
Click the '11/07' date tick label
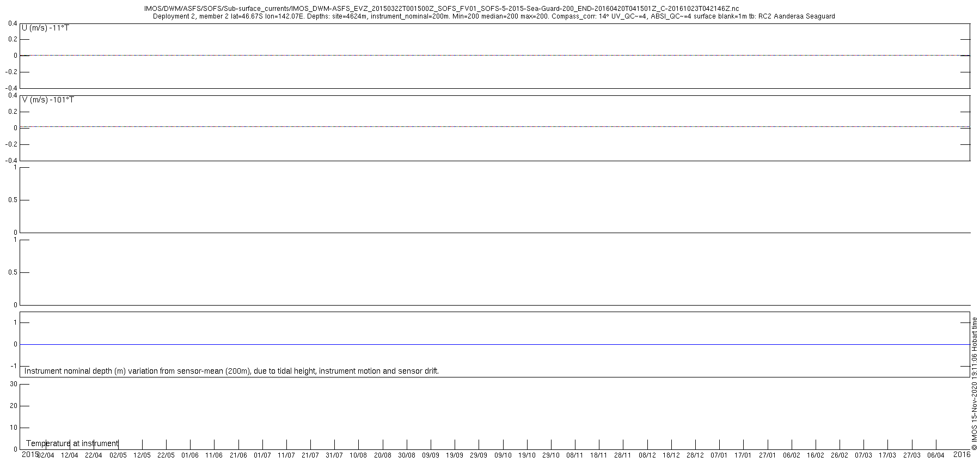coord(286,455)
